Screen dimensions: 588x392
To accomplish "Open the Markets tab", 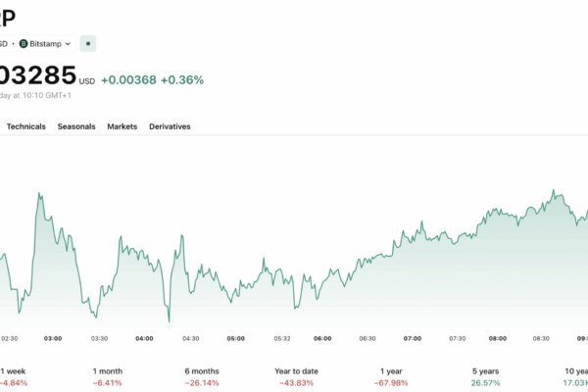I will point(122,126).
